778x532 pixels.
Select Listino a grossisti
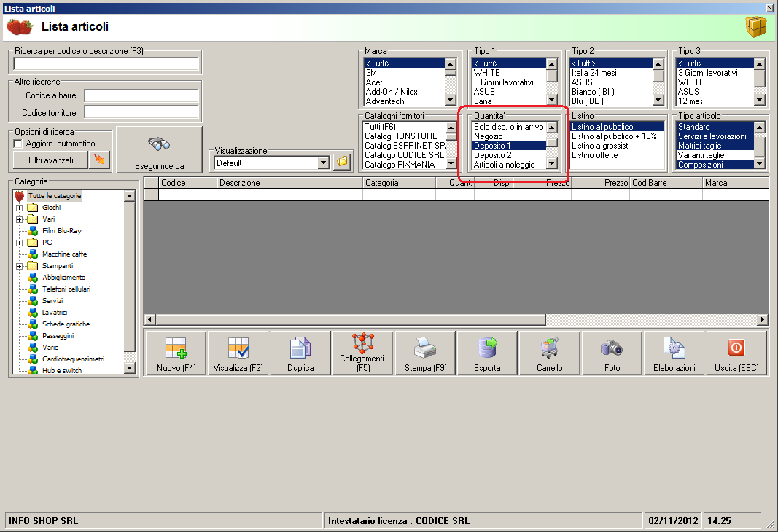click(x=600, y=146)
